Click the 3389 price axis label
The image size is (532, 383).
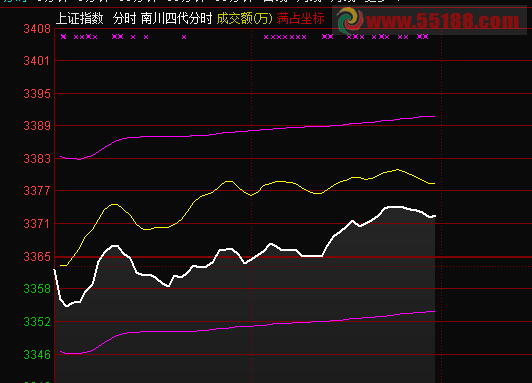[x=37, y=126]
